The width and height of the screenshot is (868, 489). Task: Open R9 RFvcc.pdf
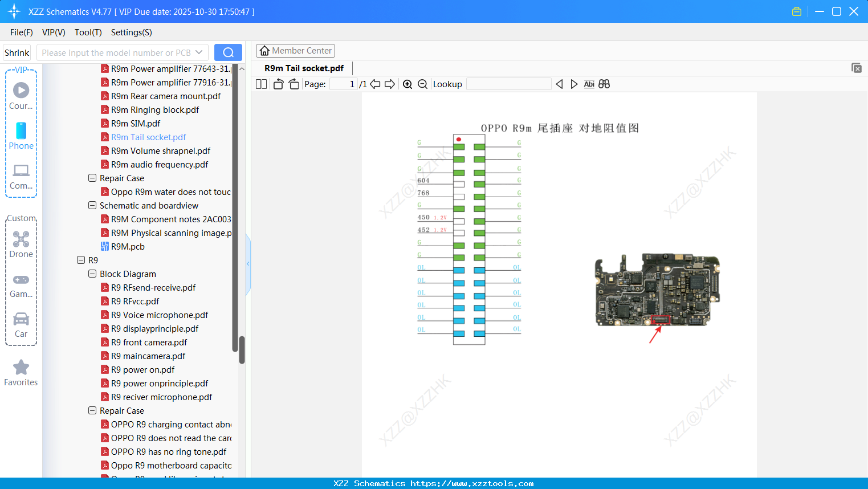tap(135, 301)
